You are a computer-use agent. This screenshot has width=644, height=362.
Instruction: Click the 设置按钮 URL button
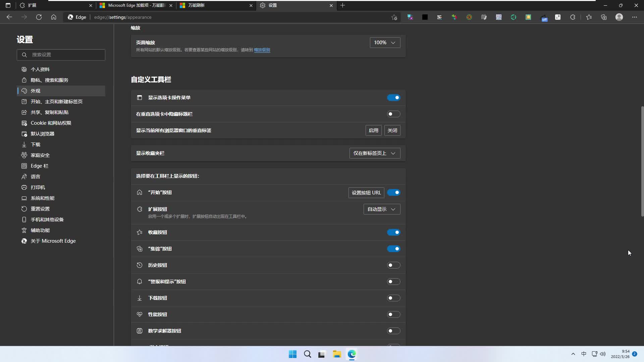pos(366,193)
